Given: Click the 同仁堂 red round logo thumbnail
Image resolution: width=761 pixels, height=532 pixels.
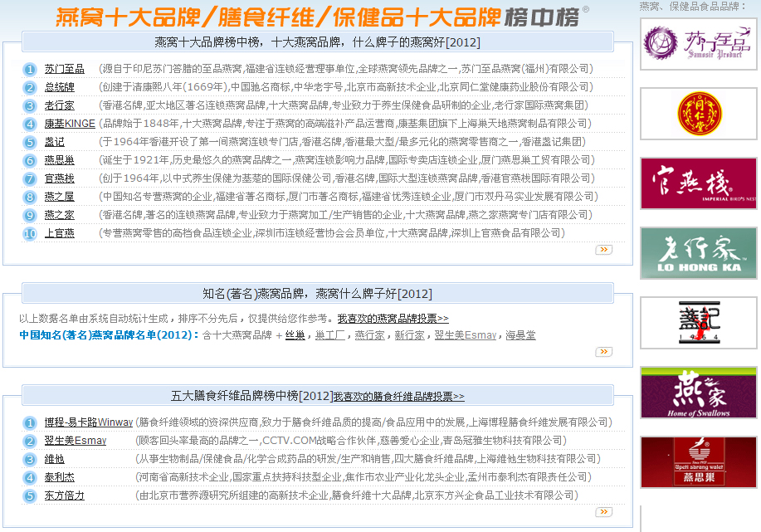Looking at the screenshot, I should (x=699, y=114).
